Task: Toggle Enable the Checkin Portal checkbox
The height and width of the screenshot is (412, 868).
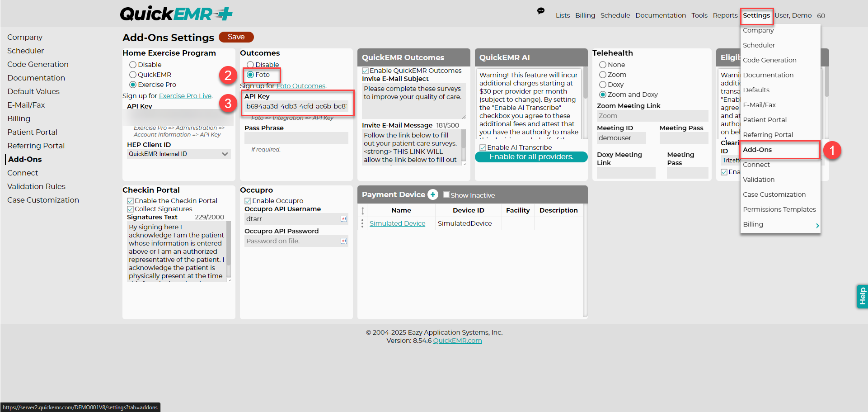Action: click(130, 201)
